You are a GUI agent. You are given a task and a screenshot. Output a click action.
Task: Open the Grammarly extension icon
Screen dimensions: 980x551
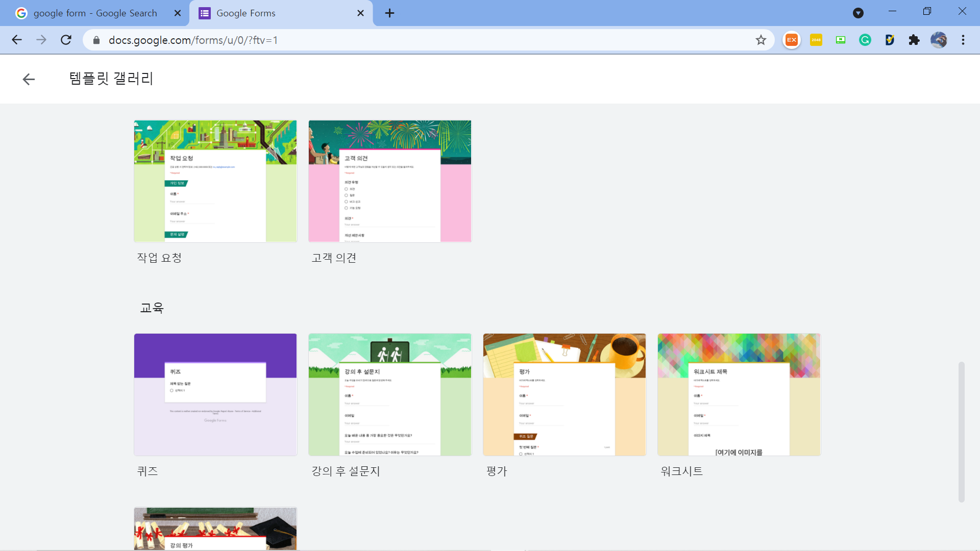click(x=865, y=40)
